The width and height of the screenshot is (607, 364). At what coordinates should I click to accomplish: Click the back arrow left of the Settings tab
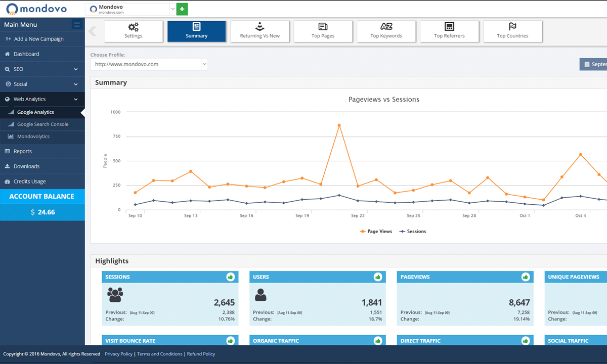[92, 31]
